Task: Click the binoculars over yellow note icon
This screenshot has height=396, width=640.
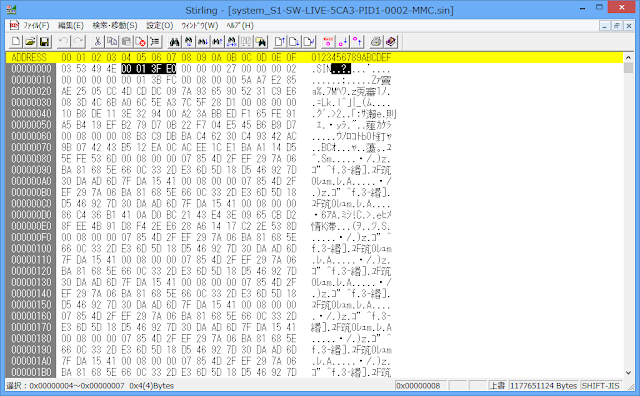Action: pos(260,42)
